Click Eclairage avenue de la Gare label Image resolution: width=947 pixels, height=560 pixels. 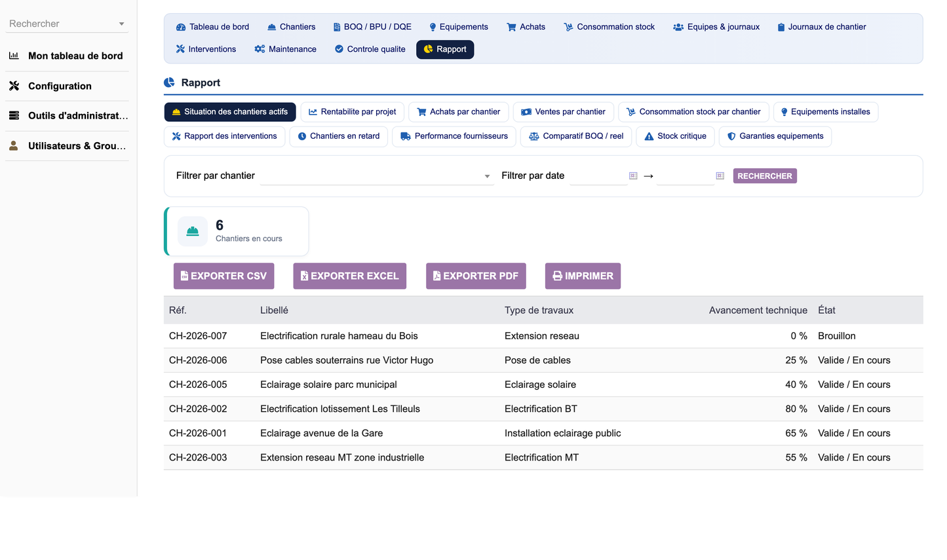coord(321,433)
